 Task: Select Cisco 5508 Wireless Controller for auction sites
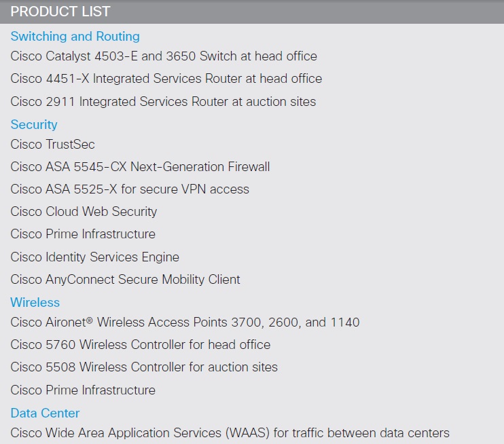coord(144,367)
